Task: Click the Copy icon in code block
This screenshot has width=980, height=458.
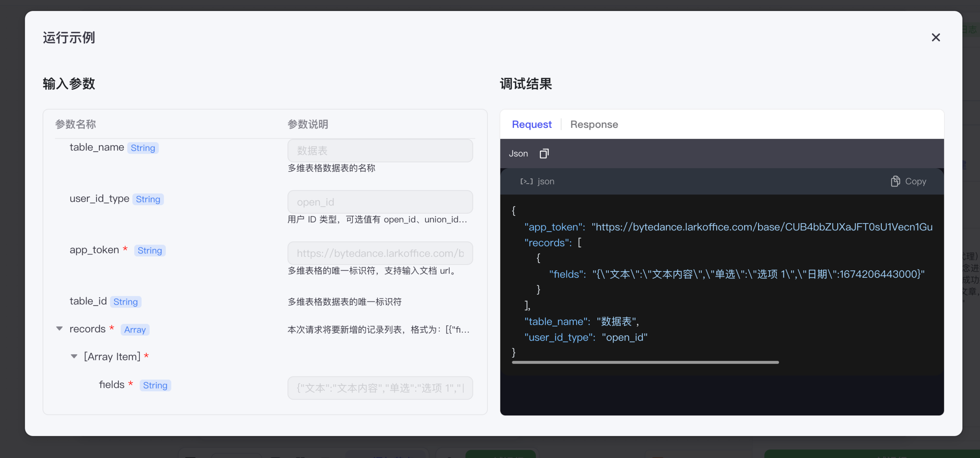Action: tap(895, 181)
